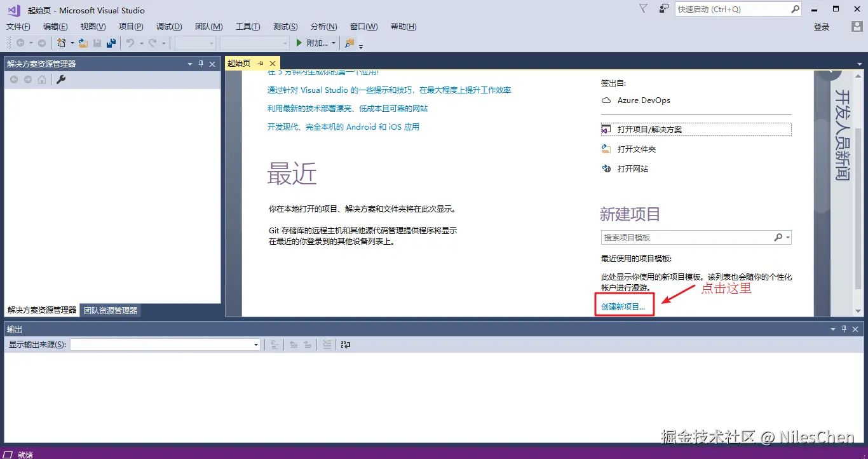Open the Undo history dropdown arrow
Screen dimensions: 868x459
(142, 43)
